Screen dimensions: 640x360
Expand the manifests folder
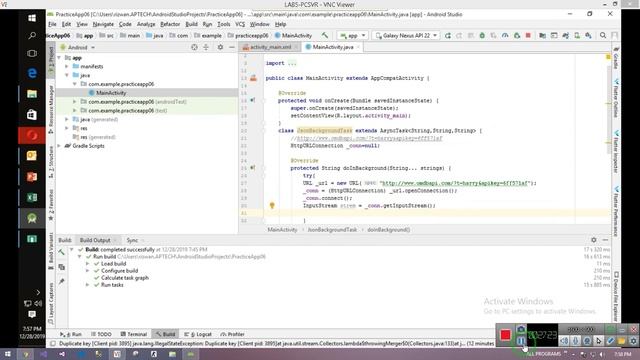tap(67, 66)
